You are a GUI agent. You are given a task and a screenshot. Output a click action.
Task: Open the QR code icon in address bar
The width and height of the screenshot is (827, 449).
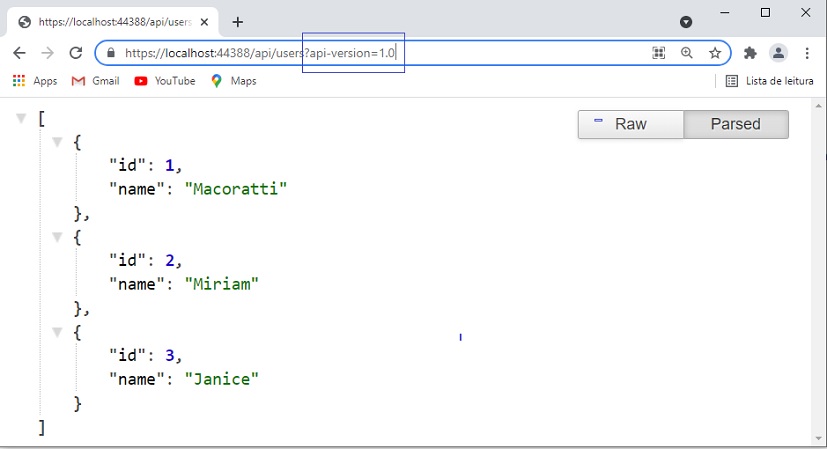659,53
